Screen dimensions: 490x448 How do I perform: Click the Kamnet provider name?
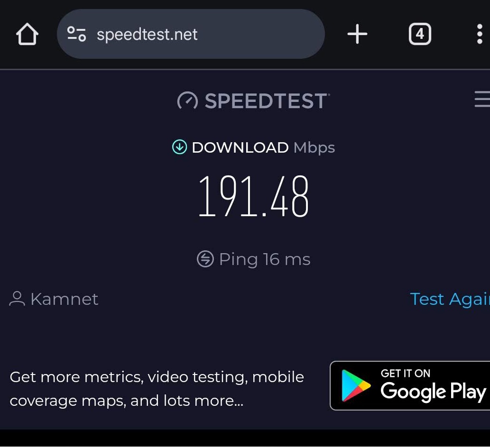click(x=65, y=299)
